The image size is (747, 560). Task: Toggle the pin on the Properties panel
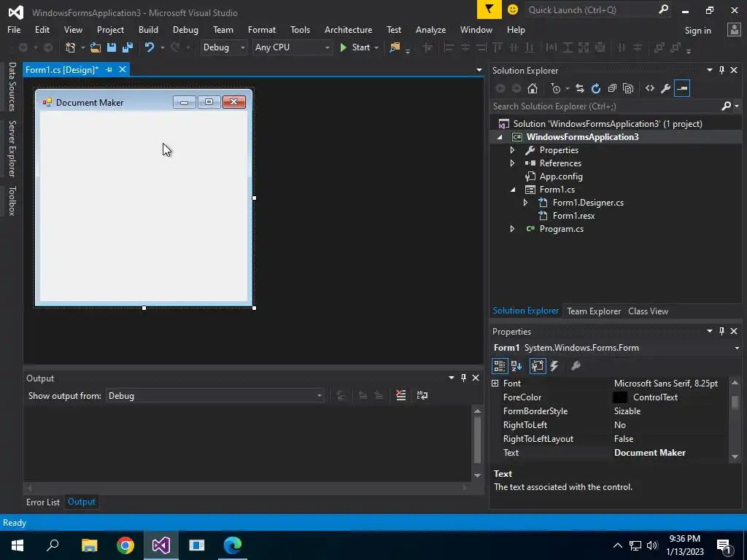pos(721,331)
